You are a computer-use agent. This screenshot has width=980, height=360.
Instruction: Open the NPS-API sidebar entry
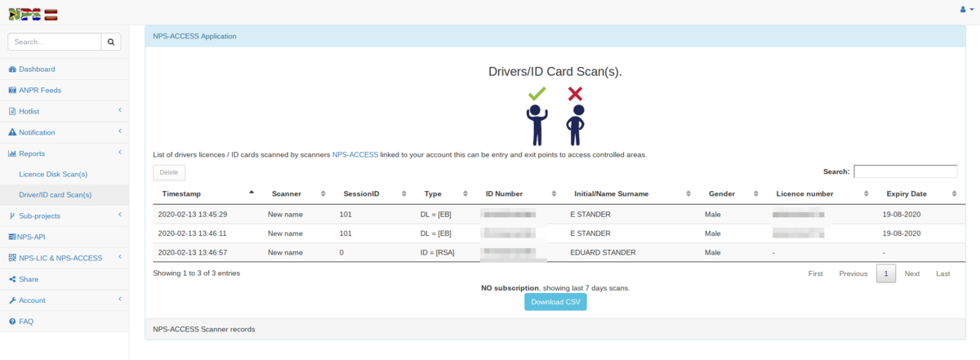click(x=31, y=237)
